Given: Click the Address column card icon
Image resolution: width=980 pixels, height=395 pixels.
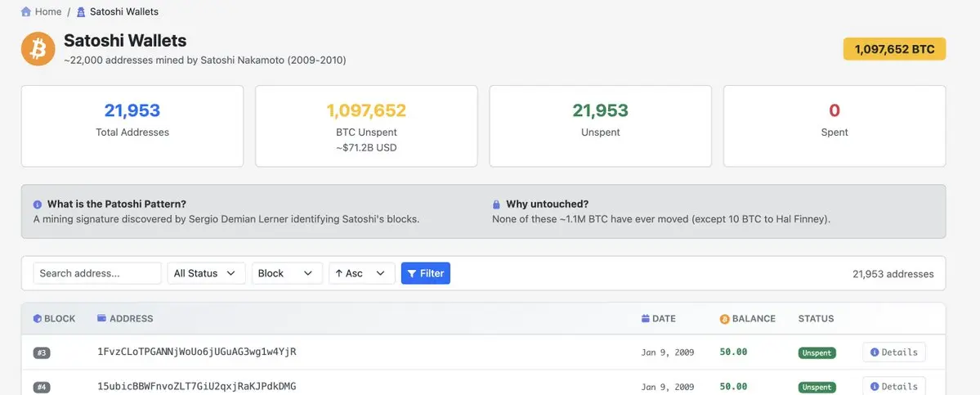Looking at the screenshot, I should pyautogui.click(x=101, y=319).
